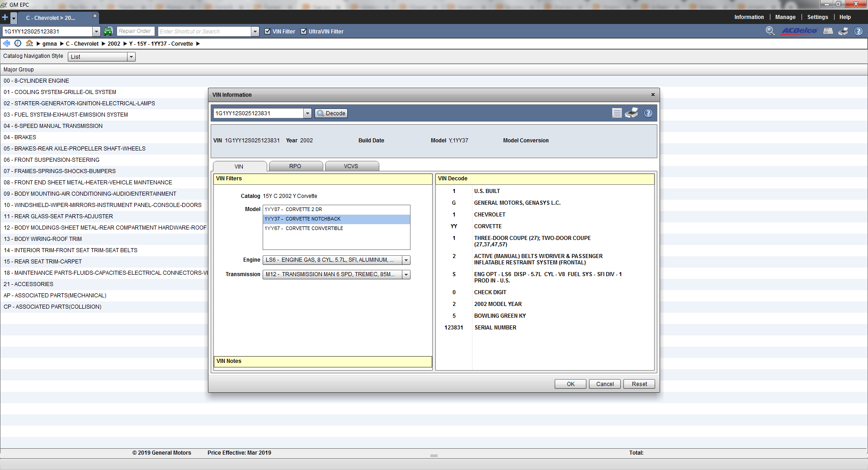This screenshot has width=868, height=470.
Task: Click into the Repair Order field
Action: [x=136, y=32]
